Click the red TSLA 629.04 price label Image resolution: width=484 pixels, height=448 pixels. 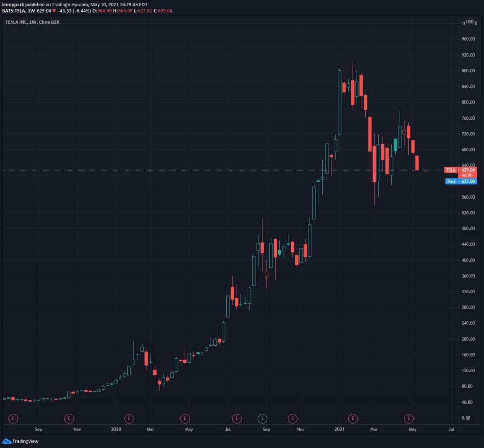(x=461, y=170)
